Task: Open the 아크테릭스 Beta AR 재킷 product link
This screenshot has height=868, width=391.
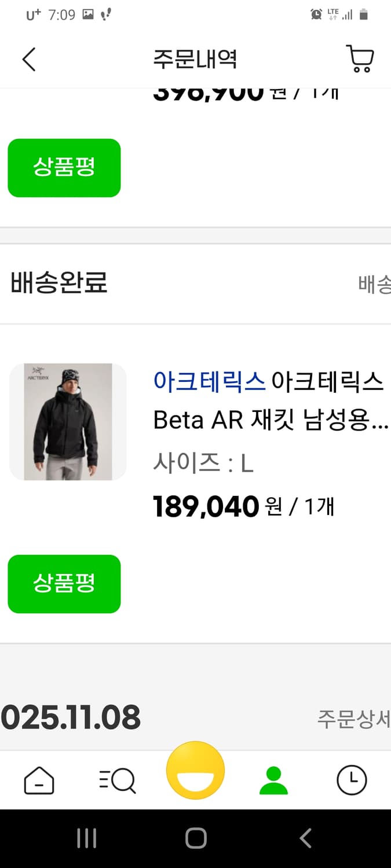Action: [x=266, y=399]
